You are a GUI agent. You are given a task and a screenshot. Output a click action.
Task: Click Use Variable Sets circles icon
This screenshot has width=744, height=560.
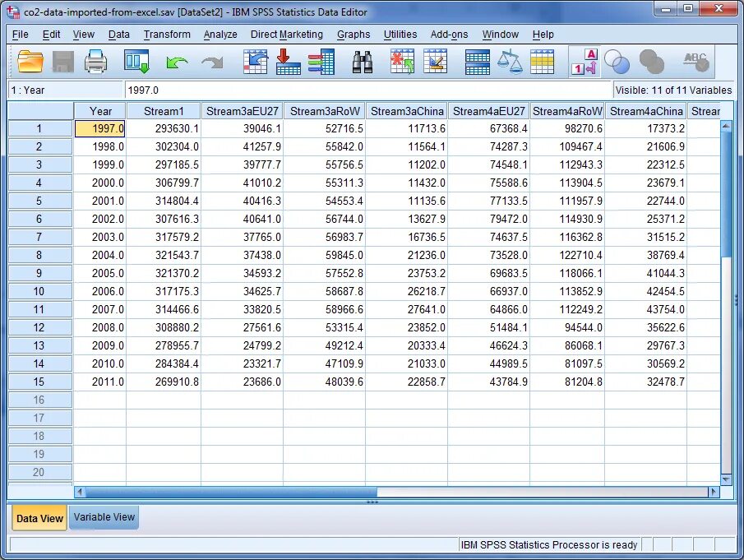click(x=617, y=62)
